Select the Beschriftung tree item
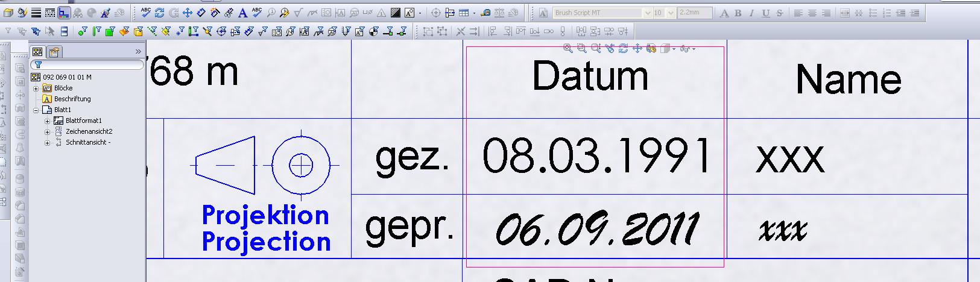The height and width of the screenshot is (282, 980). coord(72,99)
